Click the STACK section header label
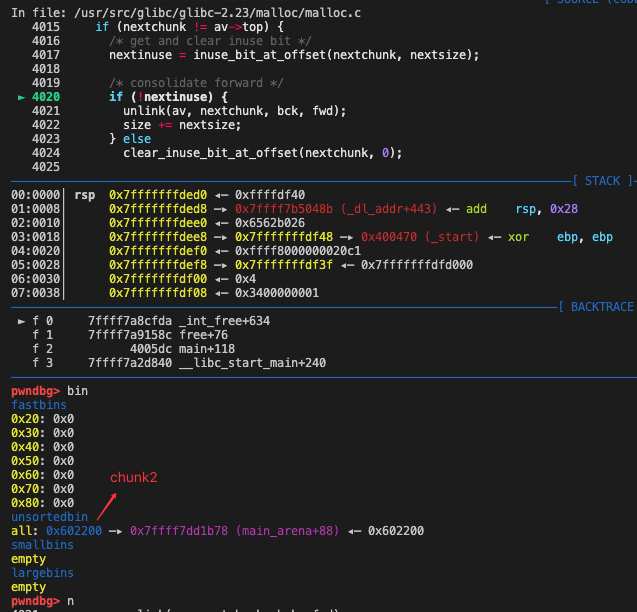637x612 pixels. coord(602,181)
